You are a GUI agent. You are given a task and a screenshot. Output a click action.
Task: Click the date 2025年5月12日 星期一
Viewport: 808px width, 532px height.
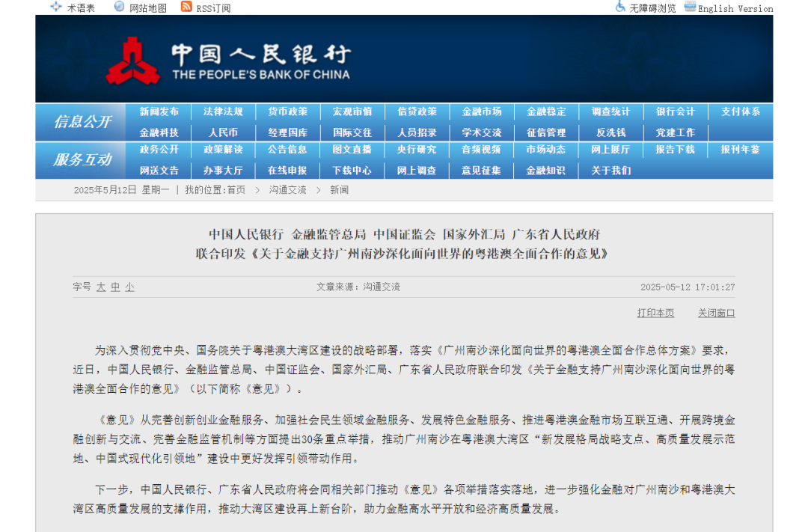(122, 190)
